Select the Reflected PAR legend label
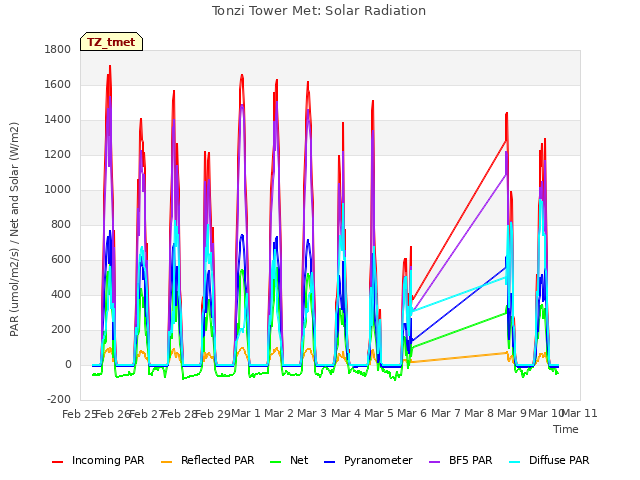 pos(218,460)
